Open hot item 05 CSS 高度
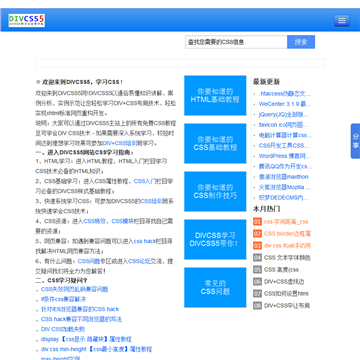The width and height of the screenshot is (360, 360). pos(281,269)
